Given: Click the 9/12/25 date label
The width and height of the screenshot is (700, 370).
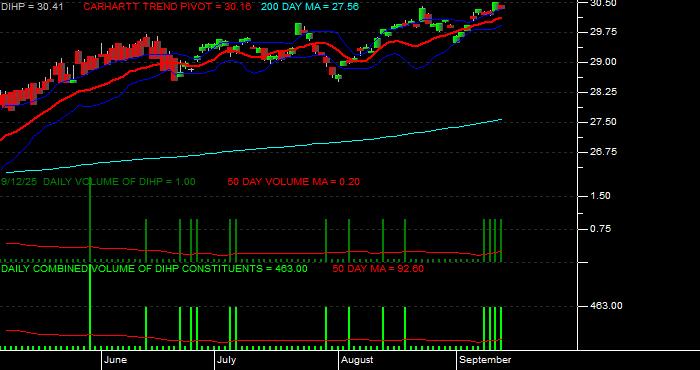Looking at the screenshot, I should pos(20,182).
